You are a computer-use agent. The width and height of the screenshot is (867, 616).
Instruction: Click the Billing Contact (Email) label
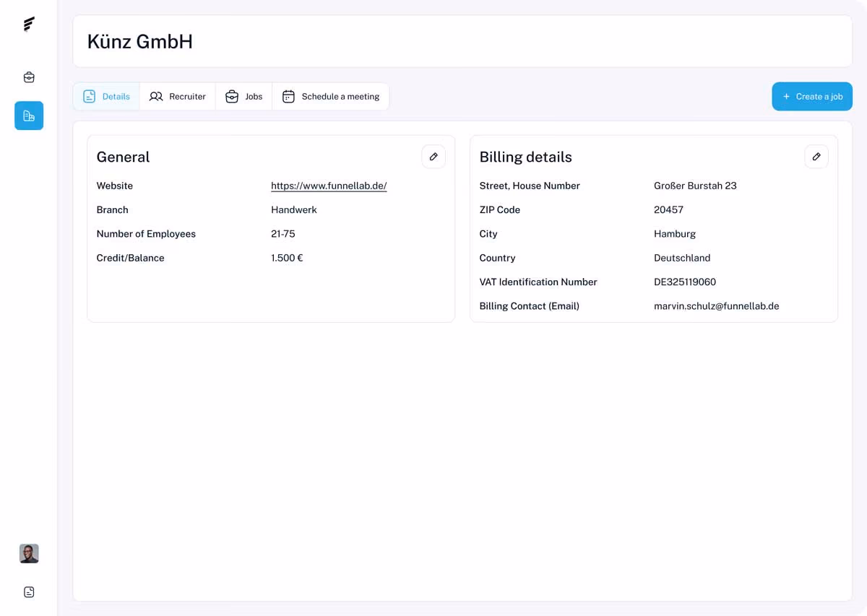[530, 306]
